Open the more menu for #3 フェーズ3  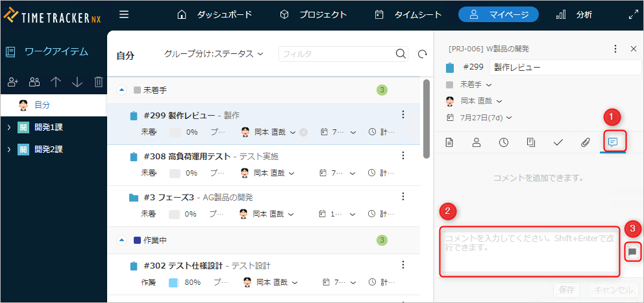403,196
